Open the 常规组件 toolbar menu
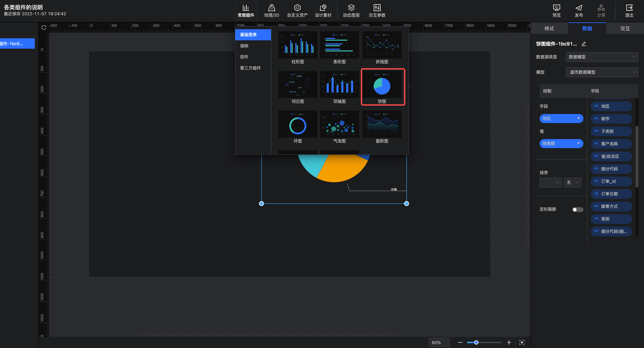 [x=246, y=11]
